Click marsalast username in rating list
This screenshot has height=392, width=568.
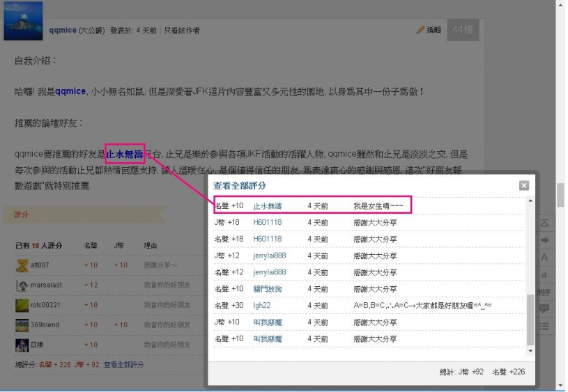46,285
